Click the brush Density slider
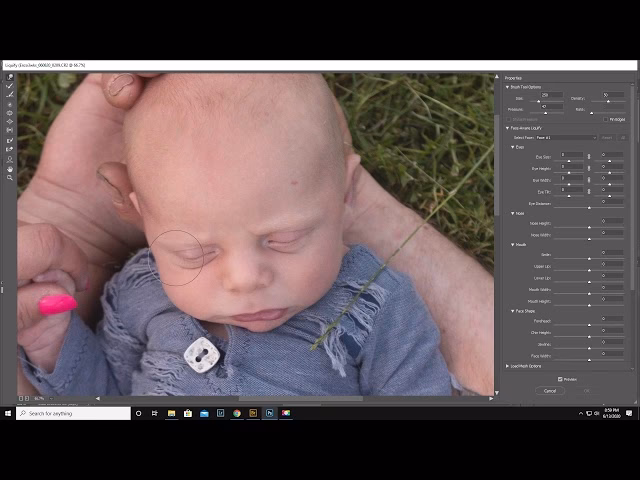This screenshot has height=480, width=640. [x=608, y=101]
